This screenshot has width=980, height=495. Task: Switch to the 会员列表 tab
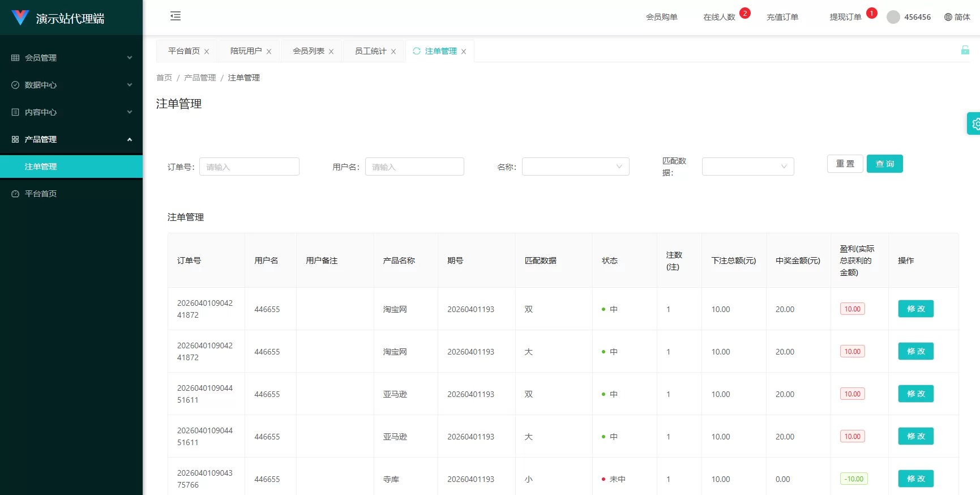(309, 51)
